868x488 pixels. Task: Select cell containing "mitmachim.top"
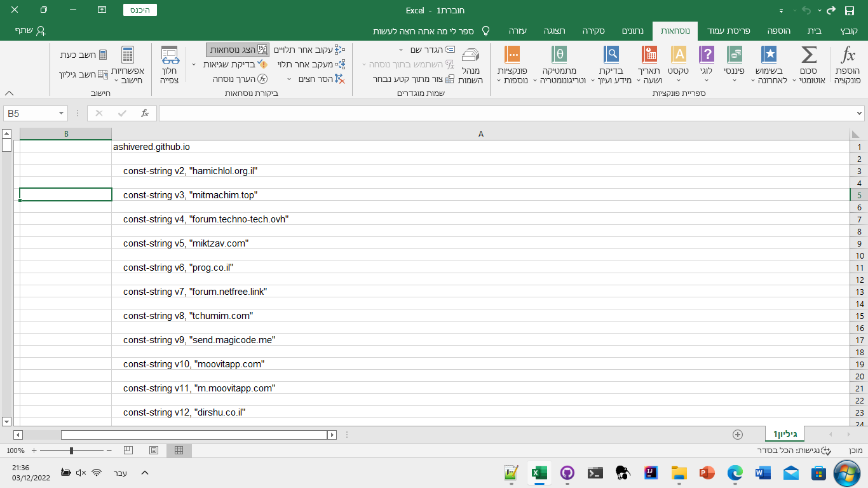tap(480, 195)
